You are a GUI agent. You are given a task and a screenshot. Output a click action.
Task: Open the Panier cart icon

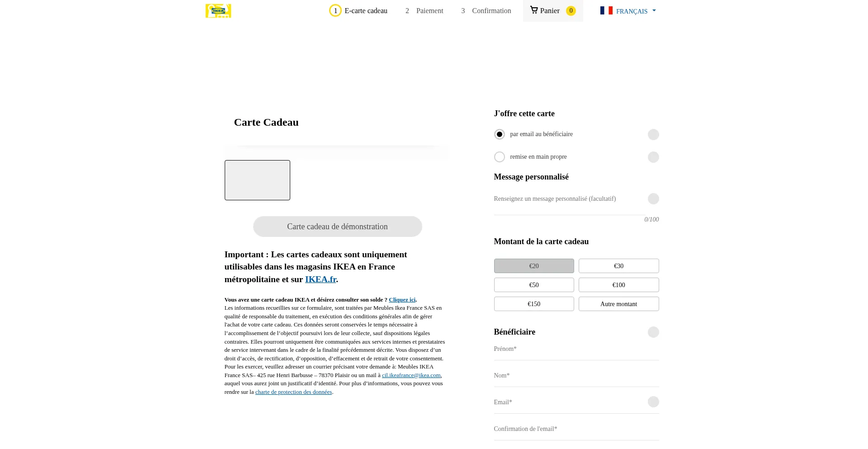(x=534, y=10)
